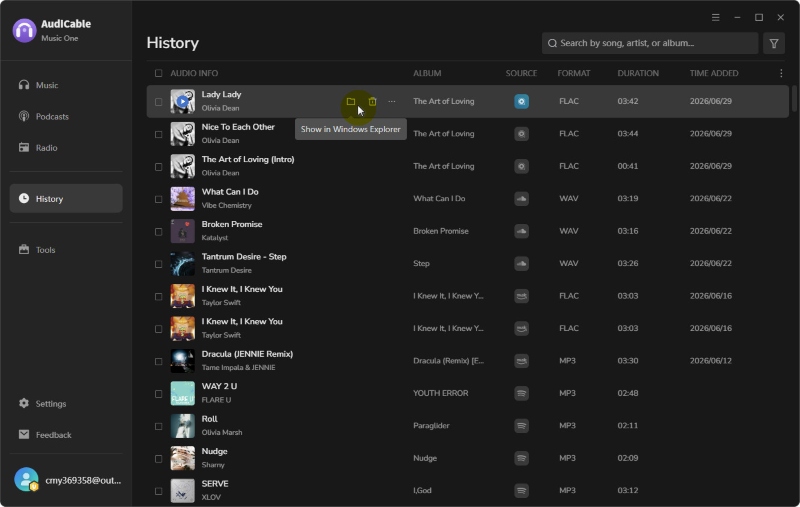Viewport: 800px width, 507px height.
Task: Click song title SERVE
Action: click(x=215, y=484)
